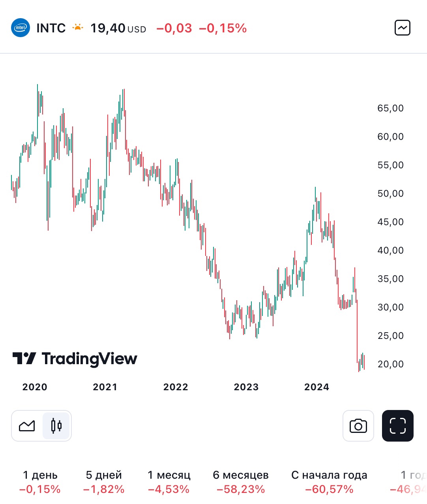
Task: Click the Intel logo icon
Action: (x=21, y=28)
